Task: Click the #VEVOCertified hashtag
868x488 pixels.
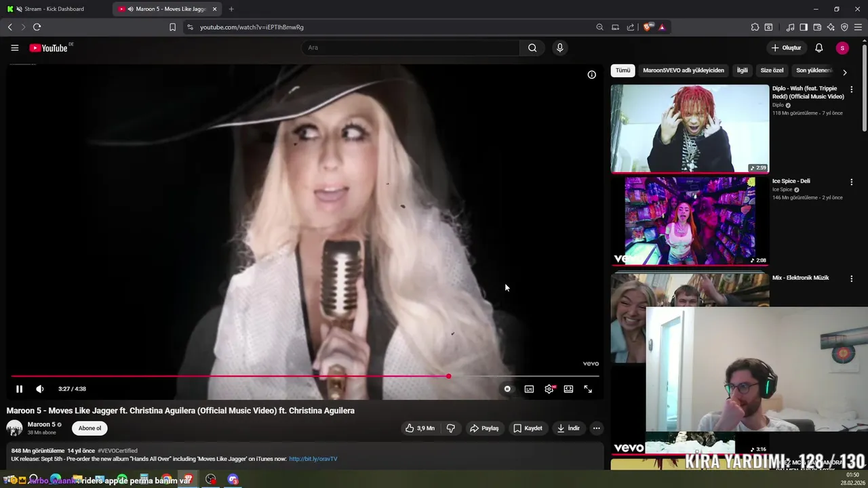Action: pos(117,451)
